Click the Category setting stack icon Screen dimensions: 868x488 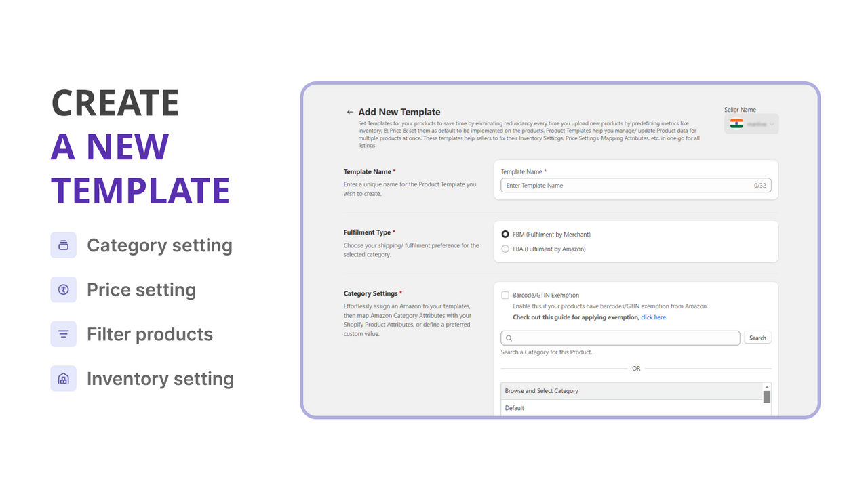[x=63, y=245]
